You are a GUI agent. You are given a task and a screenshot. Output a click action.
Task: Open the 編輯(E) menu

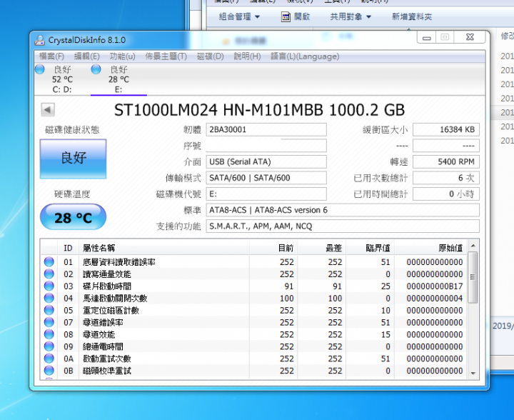[x=86, y=56]
